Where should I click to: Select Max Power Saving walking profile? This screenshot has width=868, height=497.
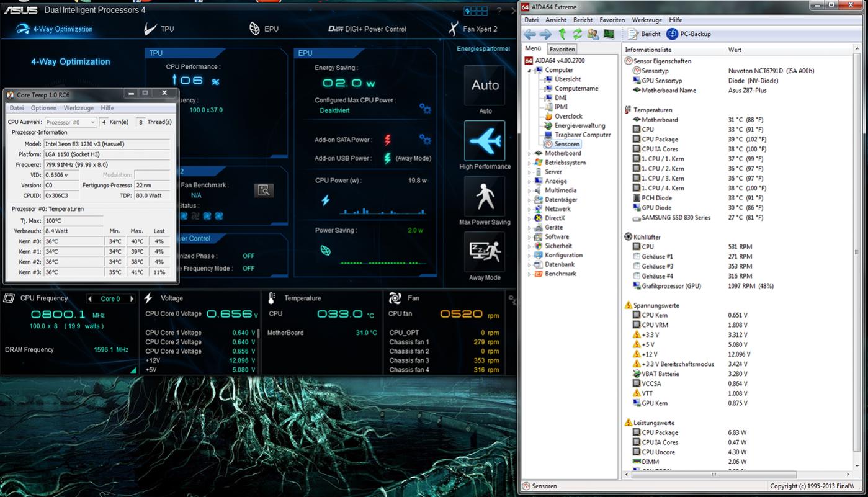485,197
